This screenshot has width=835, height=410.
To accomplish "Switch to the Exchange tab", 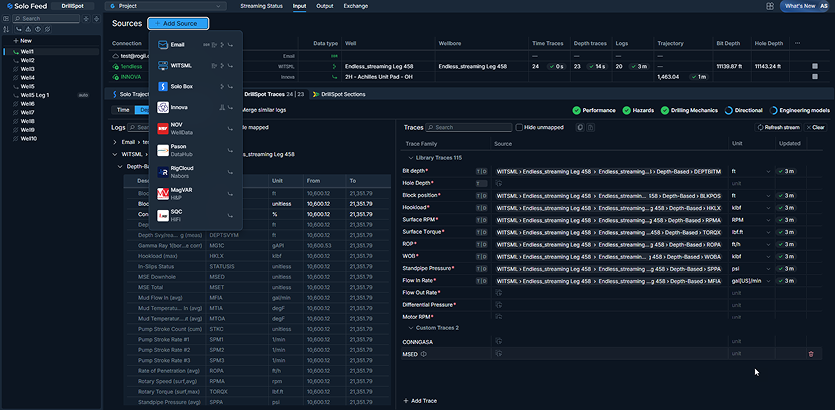I will 355,6.
